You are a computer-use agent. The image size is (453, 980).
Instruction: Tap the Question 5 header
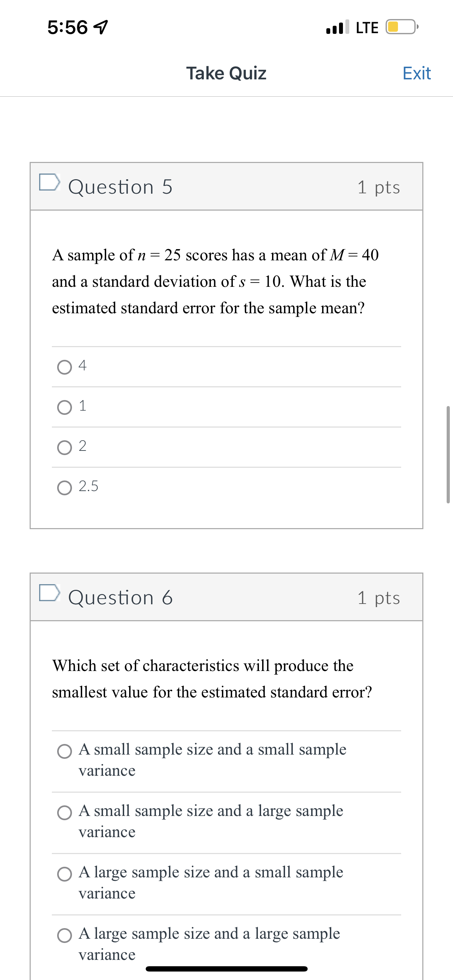click(120, 186)
